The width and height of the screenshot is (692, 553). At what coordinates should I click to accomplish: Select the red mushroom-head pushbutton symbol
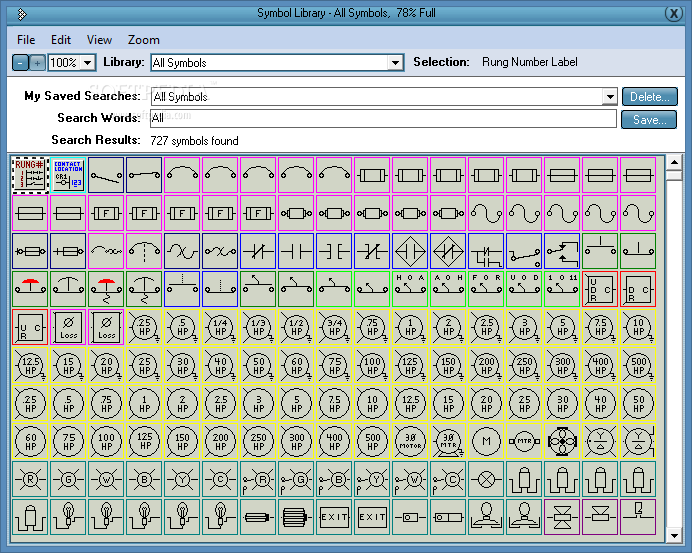(x=30, y=289)
